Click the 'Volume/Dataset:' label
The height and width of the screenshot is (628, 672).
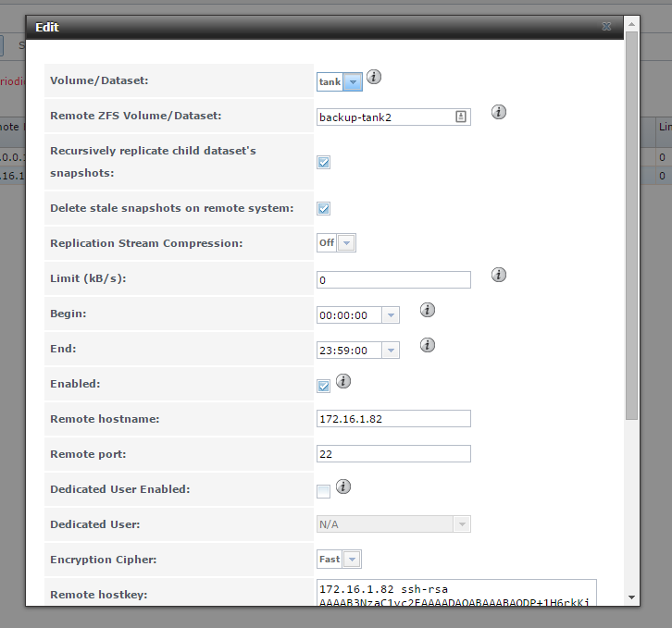pos(99,80)
